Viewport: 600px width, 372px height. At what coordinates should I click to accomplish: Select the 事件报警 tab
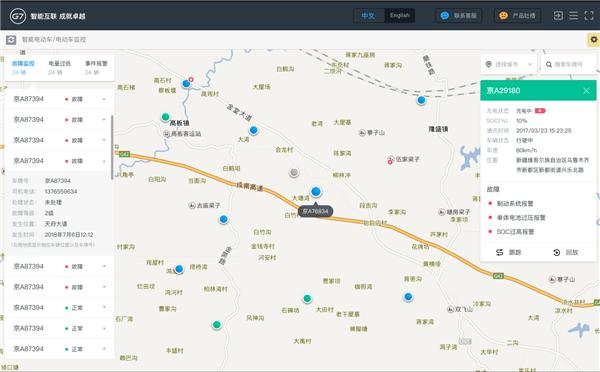pyautogui.click(x=96, y=67)
